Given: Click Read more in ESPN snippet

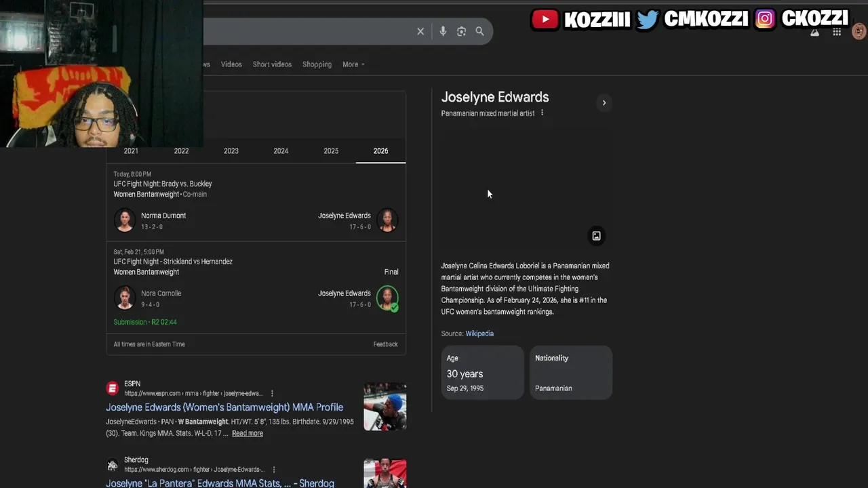Looking at the screenshot, I should coord(248,433).
